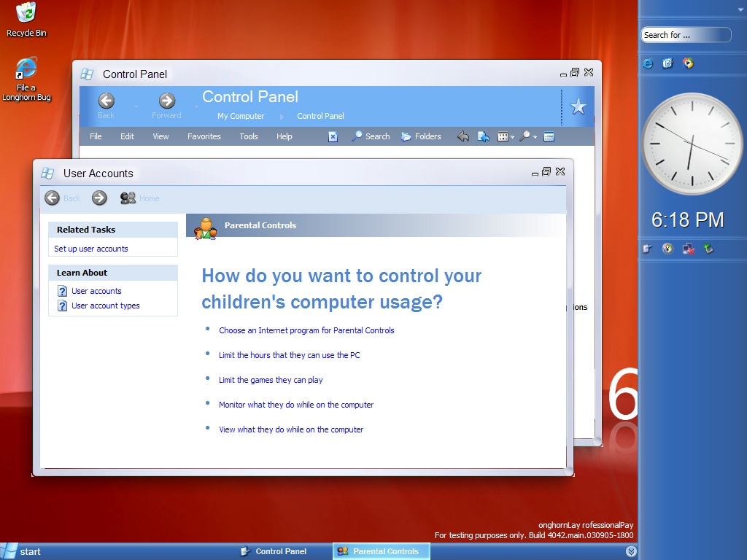Open the magnifier dropdown arrow in Control Panel toolbar
The height and width of the screenshot is (560, 747).
535,137
